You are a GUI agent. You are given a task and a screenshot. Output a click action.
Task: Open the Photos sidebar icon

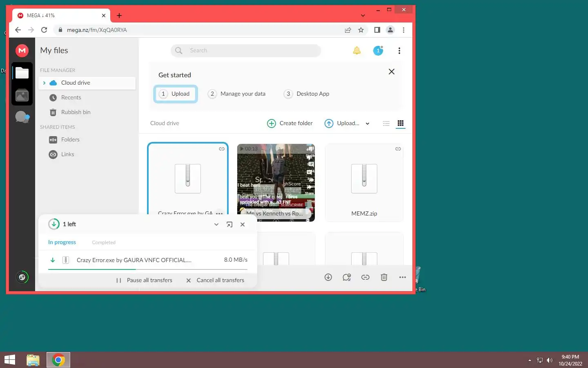(x=22, y=95)
